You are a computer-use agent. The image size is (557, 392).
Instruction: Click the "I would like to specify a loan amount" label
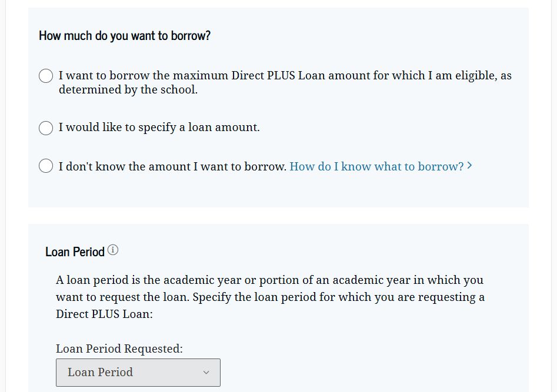pyautogui.click(x=159, y=128)
